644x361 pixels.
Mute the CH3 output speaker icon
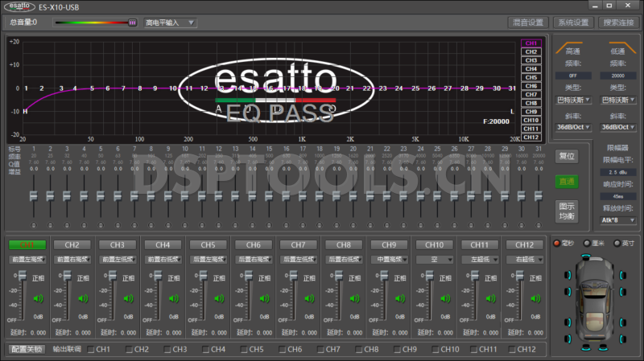coord(129,298)
